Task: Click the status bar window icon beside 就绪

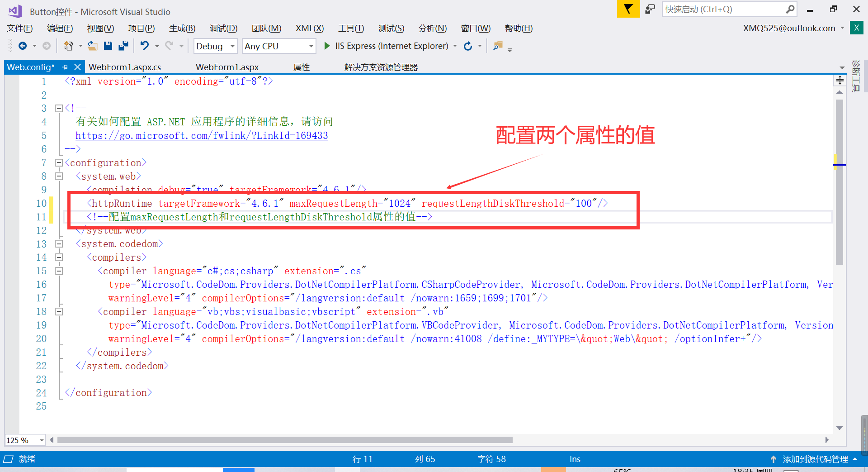Action: tap(8, 459)
